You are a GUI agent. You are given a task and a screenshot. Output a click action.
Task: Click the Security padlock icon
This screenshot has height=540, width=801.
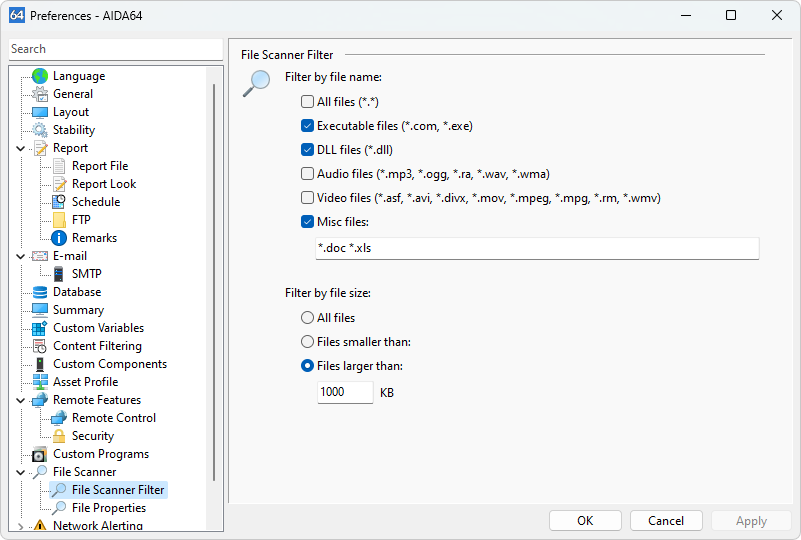(x=59, y=436)
